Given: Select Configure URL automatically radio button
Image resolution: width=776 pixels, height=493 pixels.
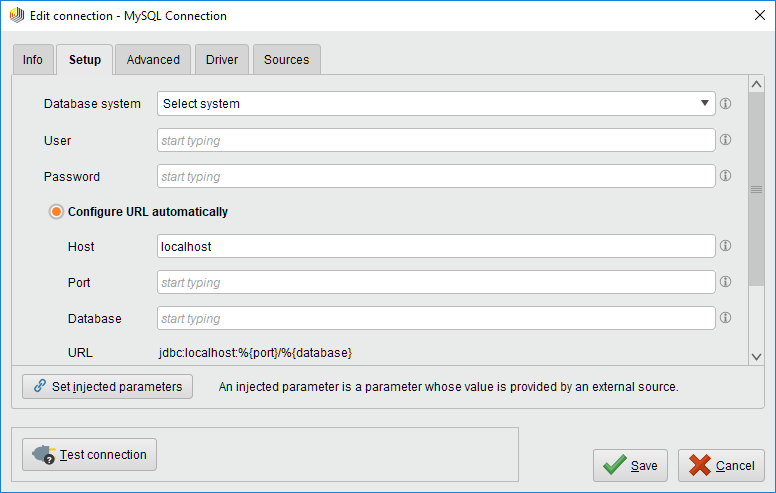Looking at the screenshot, I should pos(57,212).
